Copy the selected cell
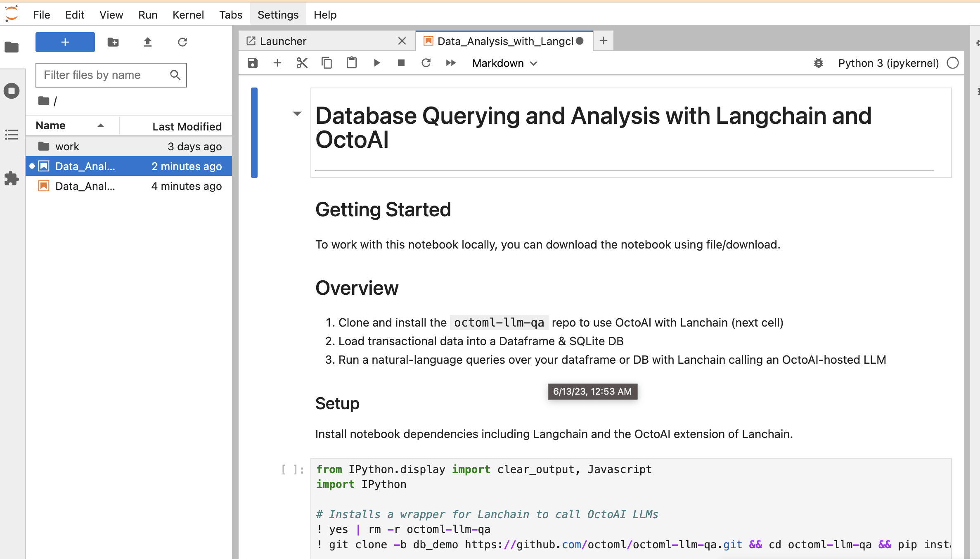980x559 pixels. [x=327, y=63]
